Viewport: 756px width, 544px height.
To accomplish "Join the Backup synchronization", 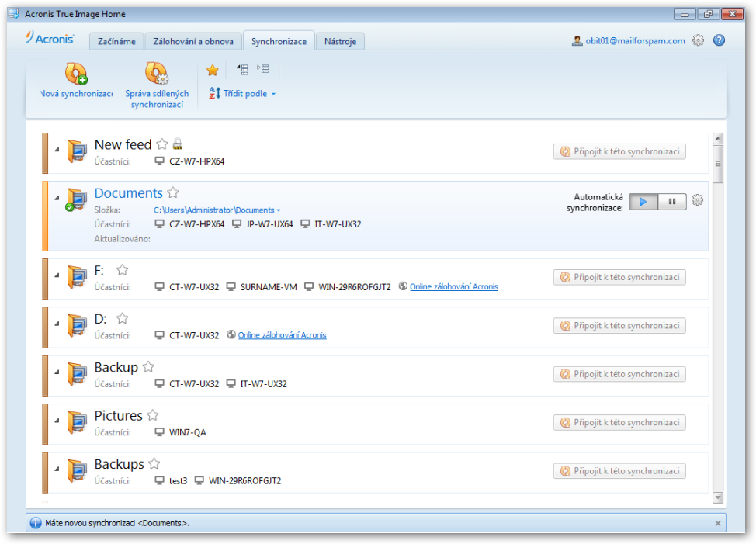I will (x=619, y=374).
